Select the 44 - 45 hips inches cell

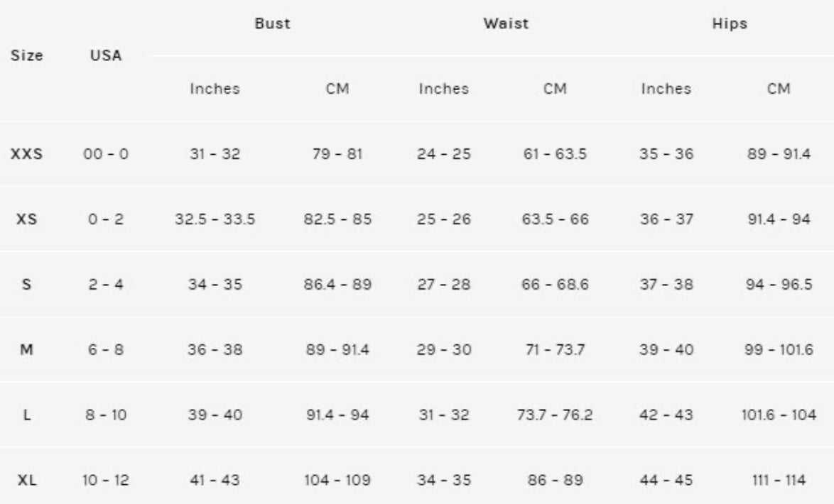pyautogui.click(x=666, y=480)
